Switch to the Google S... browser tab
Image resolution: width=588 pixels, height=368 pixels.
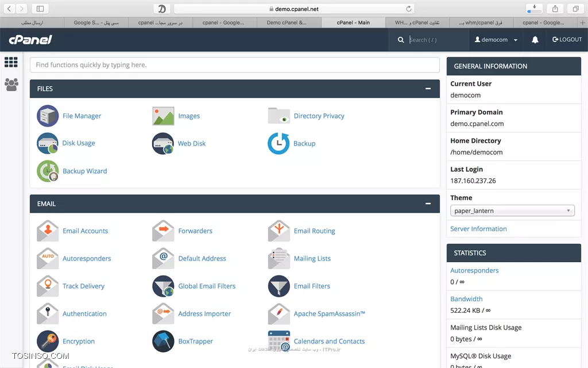(x=96, y=22)
